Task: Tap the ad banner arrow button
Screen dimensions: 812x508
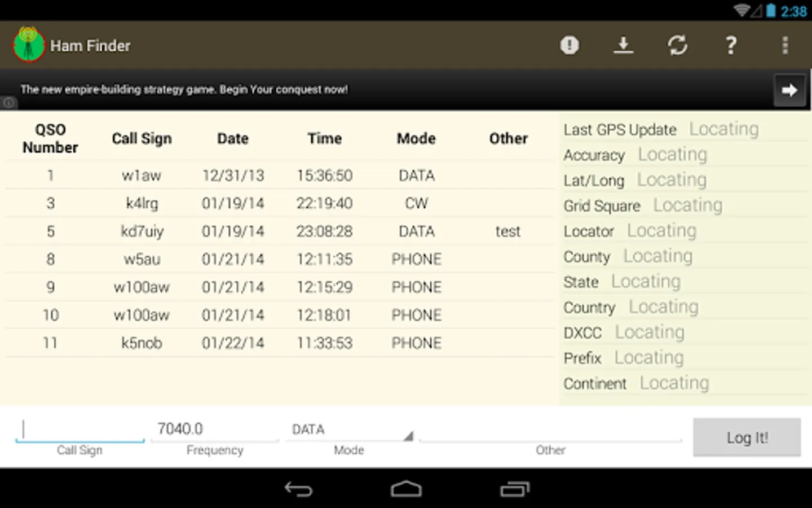Action: point(789,90)
